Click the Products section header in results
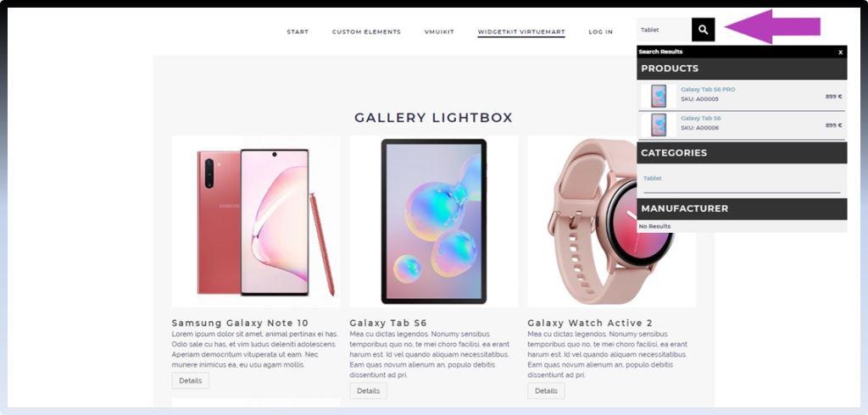The image size is (868, 415). click(x=742, y=69)
